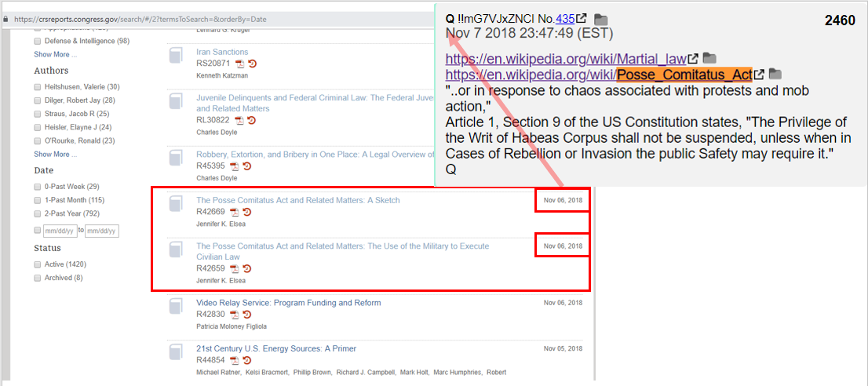Check author filter Dilger, Robert Jay (28)
Image resolution: width=868 pixels, height=386 pixels.
pos(37,100)
